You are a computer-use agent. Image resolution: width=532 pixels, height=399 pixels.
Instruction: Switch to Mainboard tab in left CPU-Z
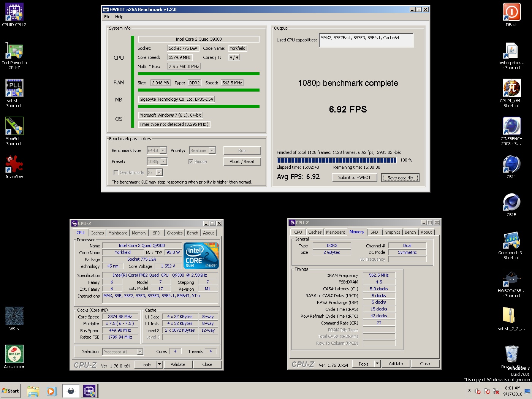click(118, 233)
